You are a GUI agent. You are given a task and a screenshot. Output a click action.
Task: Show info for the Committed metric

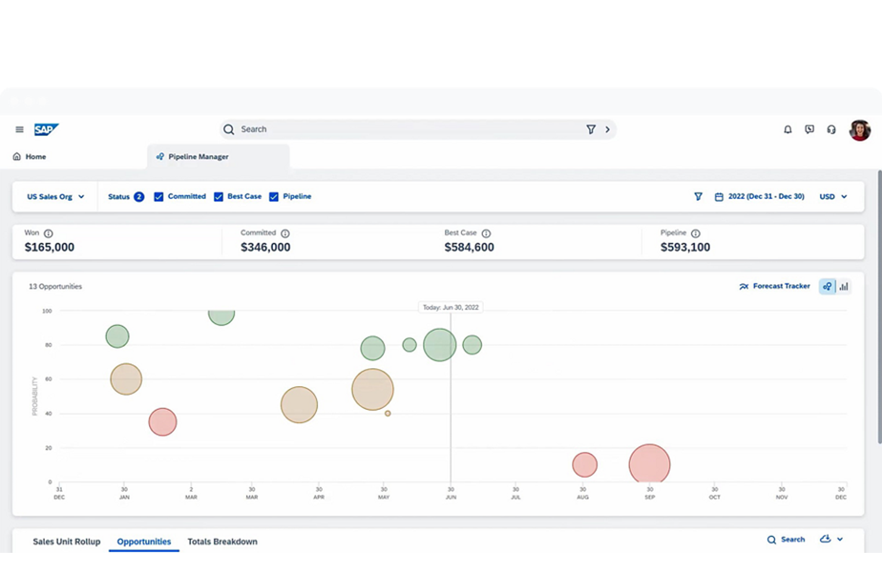click(x=285, y=234)
